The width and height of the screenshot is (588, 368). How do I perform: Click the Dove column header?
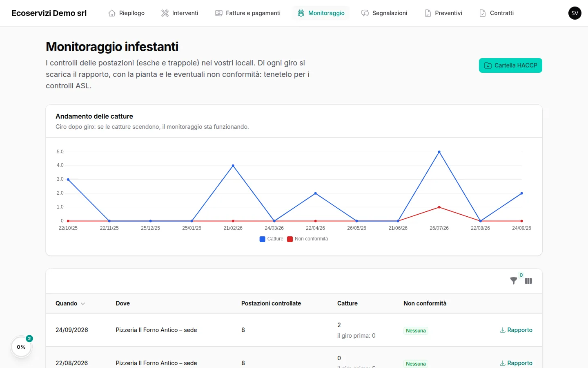point(122,303)
